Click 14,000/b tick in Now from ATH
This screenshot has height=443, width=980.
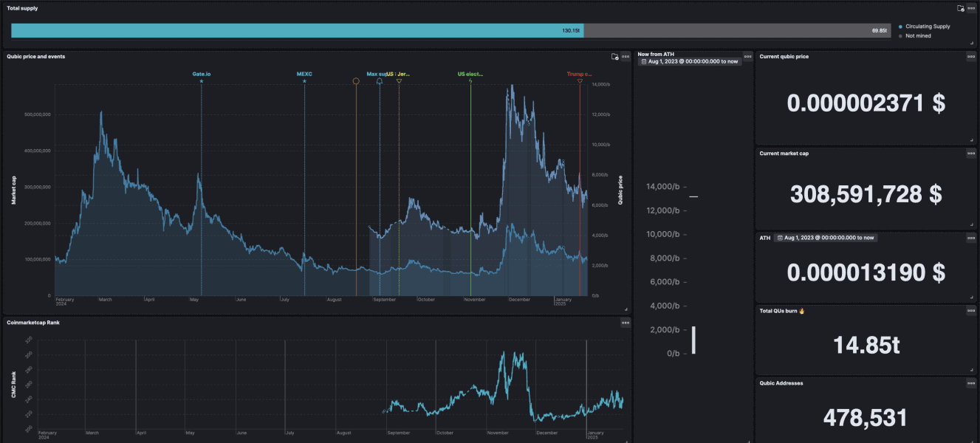662,187
